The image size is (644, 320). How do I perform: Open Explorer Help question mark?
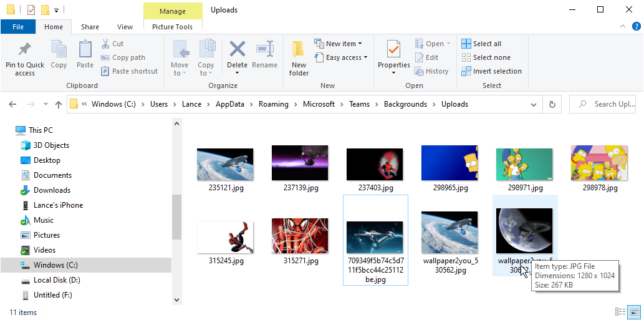[x=636, y=27]
